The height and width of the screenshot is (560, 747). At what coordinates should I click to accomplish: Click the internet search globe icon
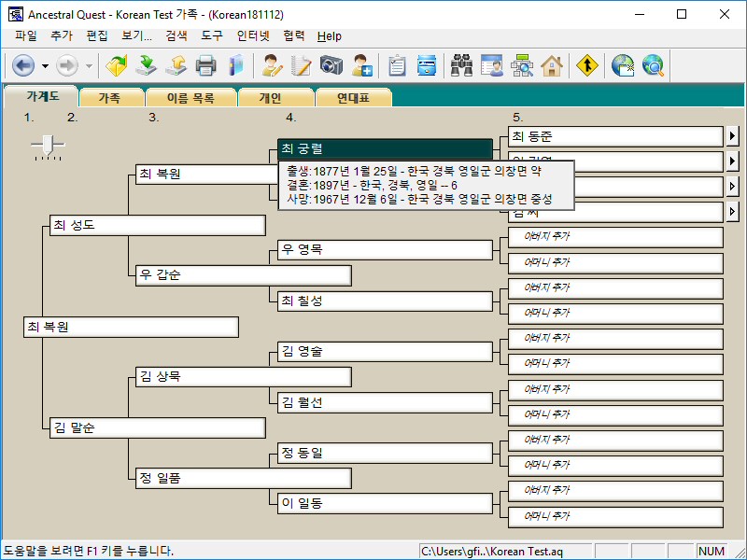pos(651,65)
